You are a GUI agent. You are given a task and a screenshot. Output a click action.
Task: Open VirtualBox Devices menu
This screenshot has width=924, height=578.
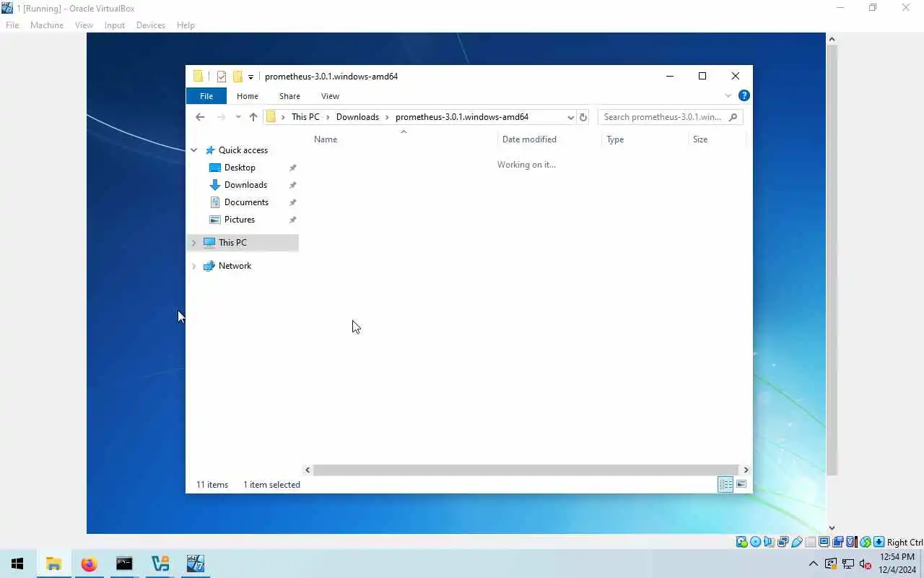150,25
